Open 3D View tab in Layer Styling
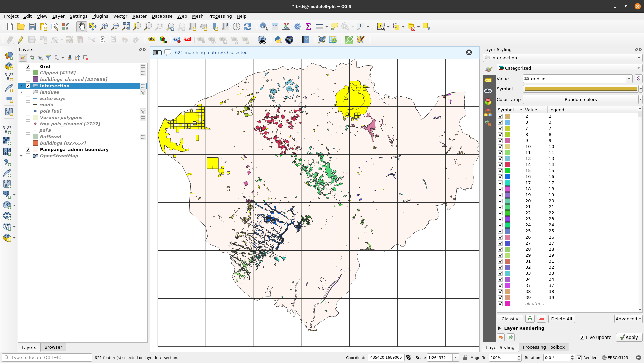 click(488, 101)
